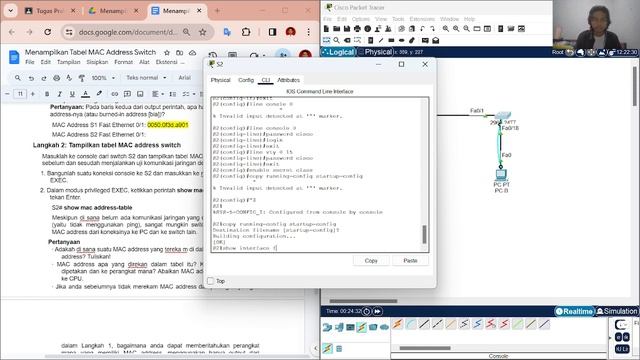
Task: Choose the Place Note tool
Action: (371, 40)
